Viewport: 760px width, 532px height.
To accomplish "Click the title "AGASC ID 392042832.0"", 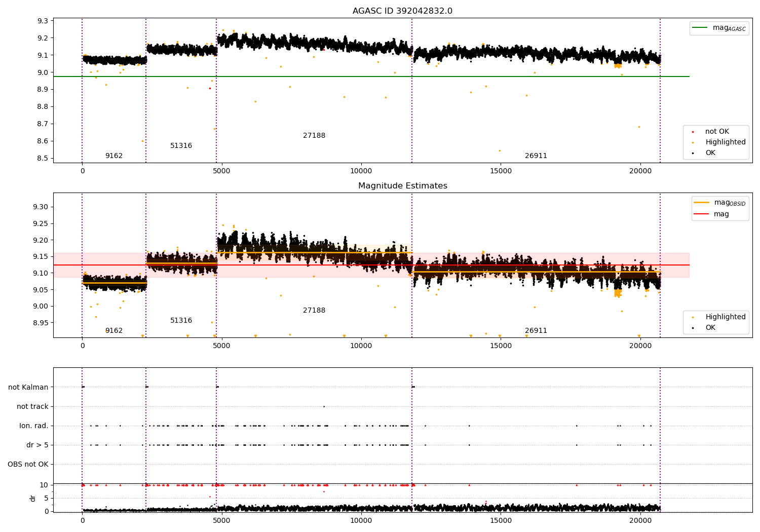I will coord(402,11).
